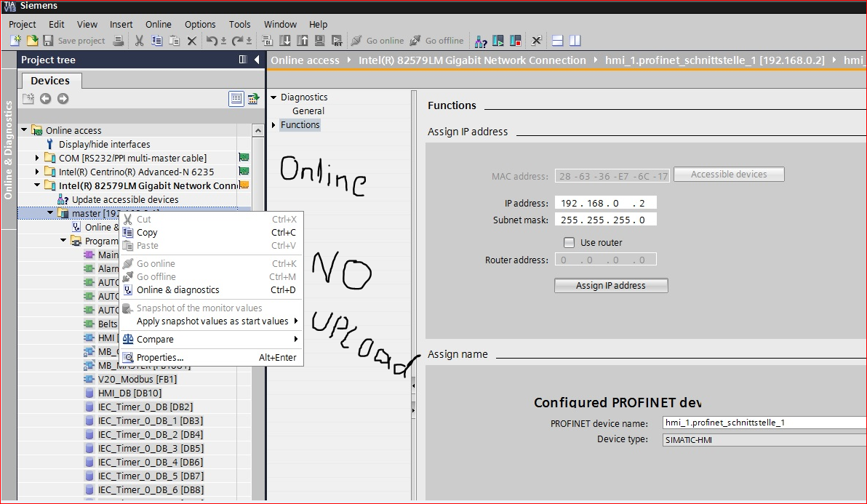This screenshot has width=867, height=504.
Task: Select Online & diagnostics from context menu
Action: (177, 289)
